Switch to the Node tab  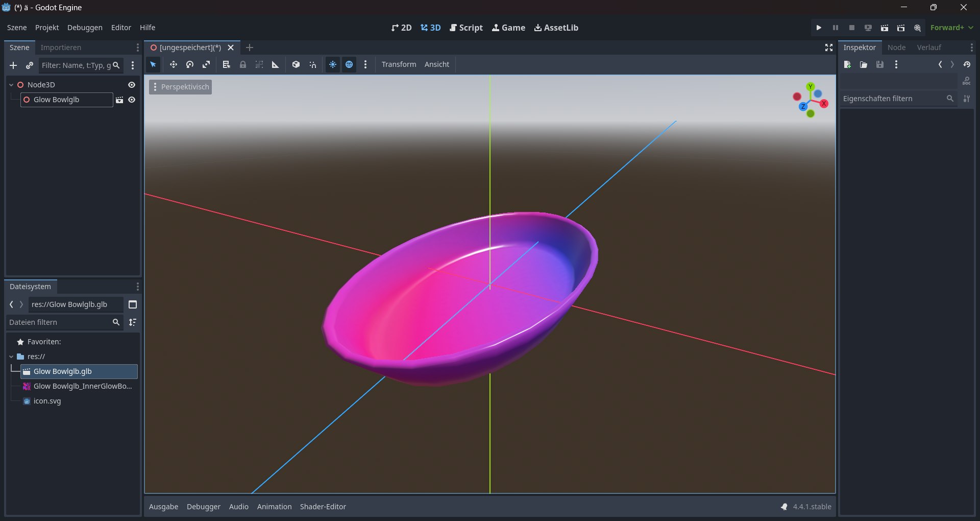[x=896, y=48]
